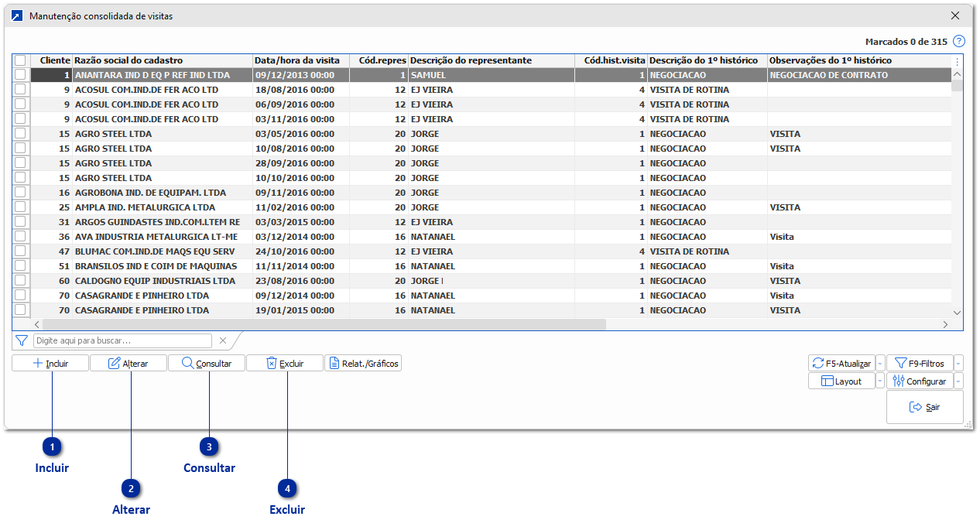
Task: Sort by 'Descrição do representante' header
Action: (x=492, y=60)
